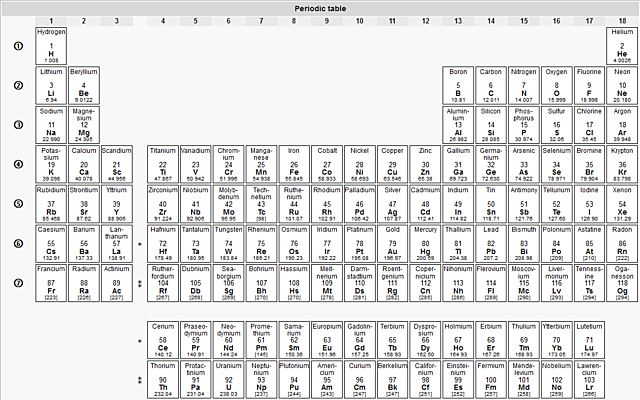Select the period 4 circled row label
640x400 pixels.
pos(18,164)
